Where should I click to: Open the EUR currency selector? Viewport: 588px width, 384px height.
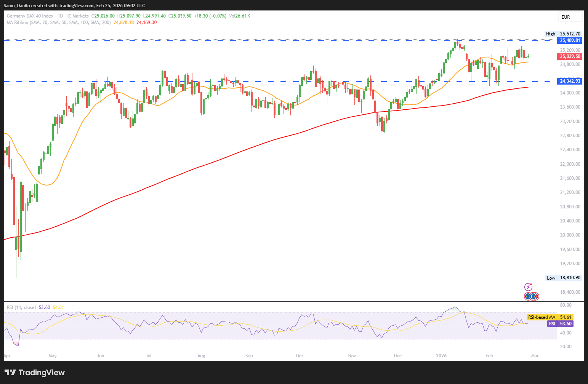coord(570,17)
